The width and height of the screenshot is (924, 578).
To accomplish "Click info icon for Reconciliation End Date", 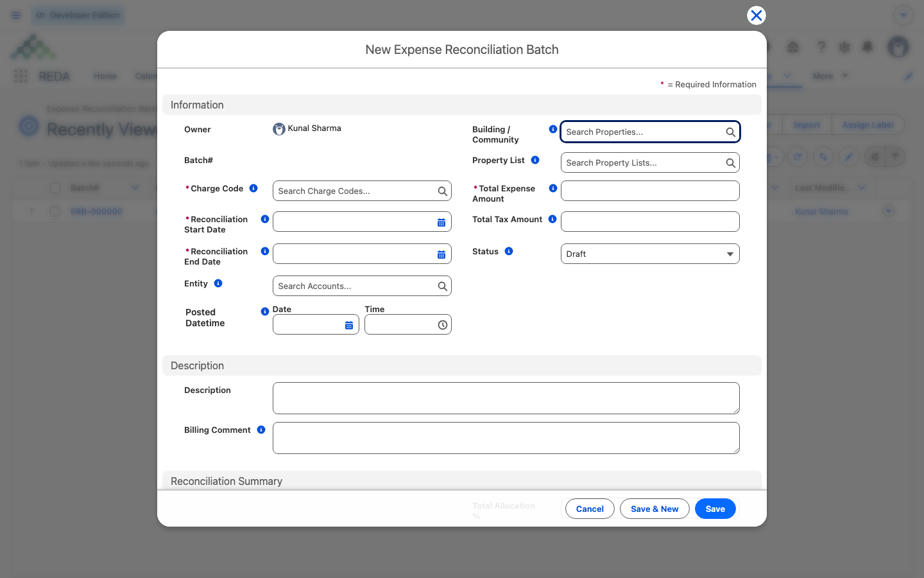I will [x=265, y=251].
